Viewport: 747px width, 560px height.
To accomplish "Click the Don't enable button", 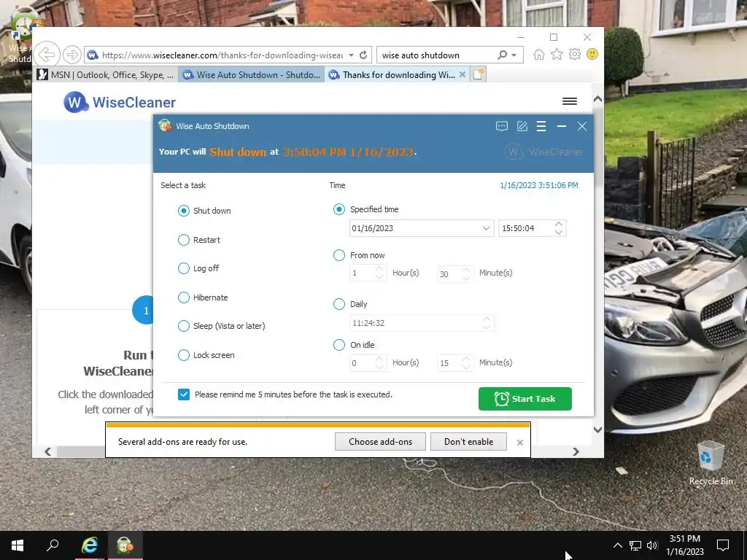I will coord(469,442).
